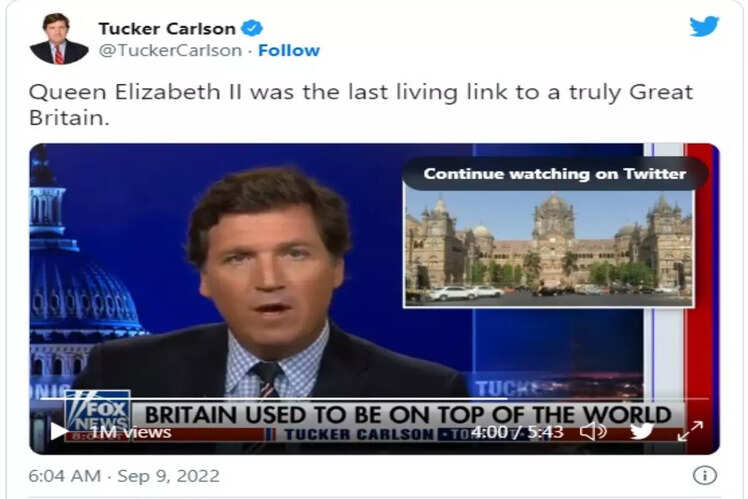This screenshot has width=748, height=499.
Task: Select Continue watching on Twitter
Action: coord(554,174)
